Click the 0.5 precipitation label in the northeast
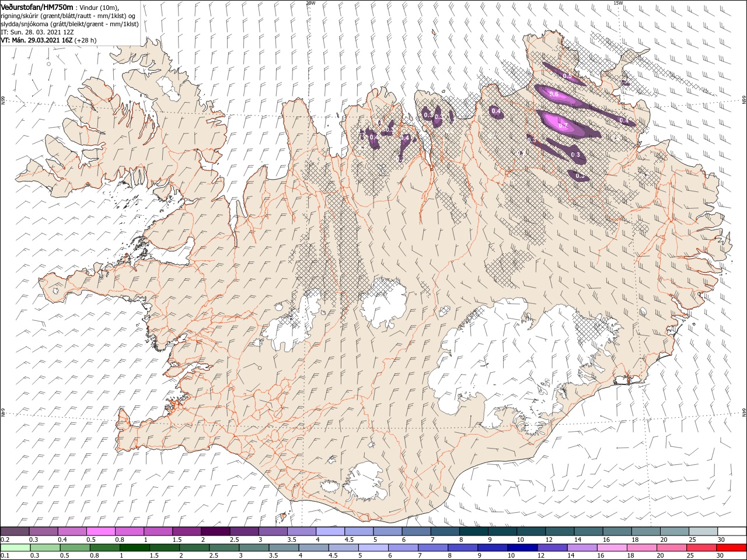Image resolution: width=747 pixels, height=560 pixels. coord(567,76)
